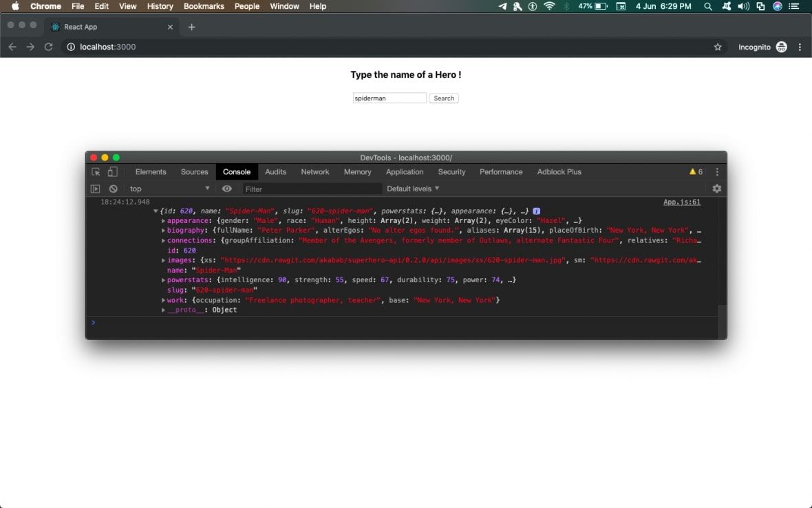Toggle live expression eye icon
The height and width of the screenshot is (508, 812).
pos(227,189)
